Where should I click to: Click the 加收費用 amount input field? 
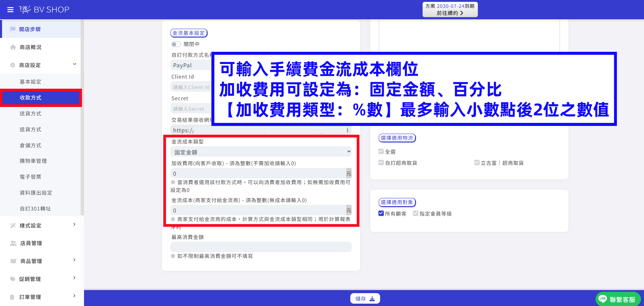pyautogui.click(x=258, y=173)
